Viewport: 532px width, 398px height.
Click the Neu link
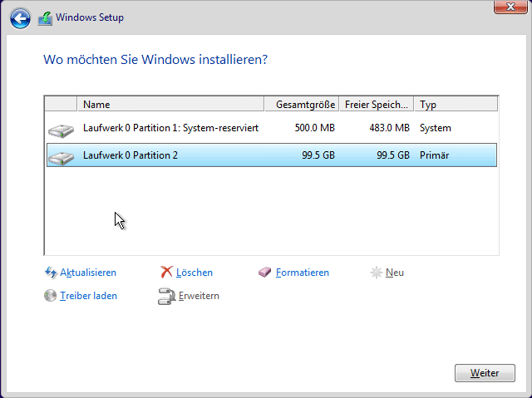(x=395, y=273)
